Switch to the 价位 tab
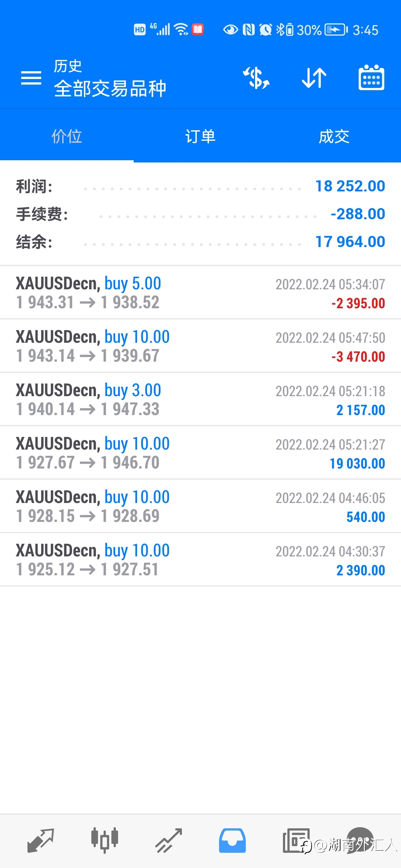The height and width of the screenshot is (868, 401). point(67,136)
